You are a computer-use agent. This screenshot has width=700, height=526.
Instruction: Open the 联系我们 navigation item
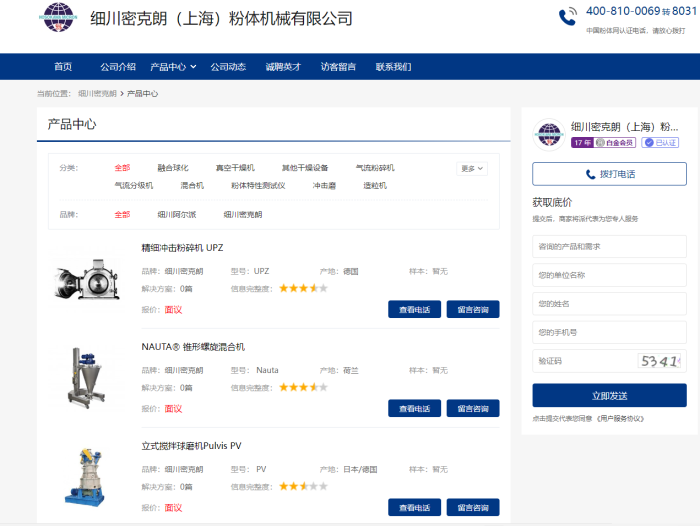click(393, 67)
